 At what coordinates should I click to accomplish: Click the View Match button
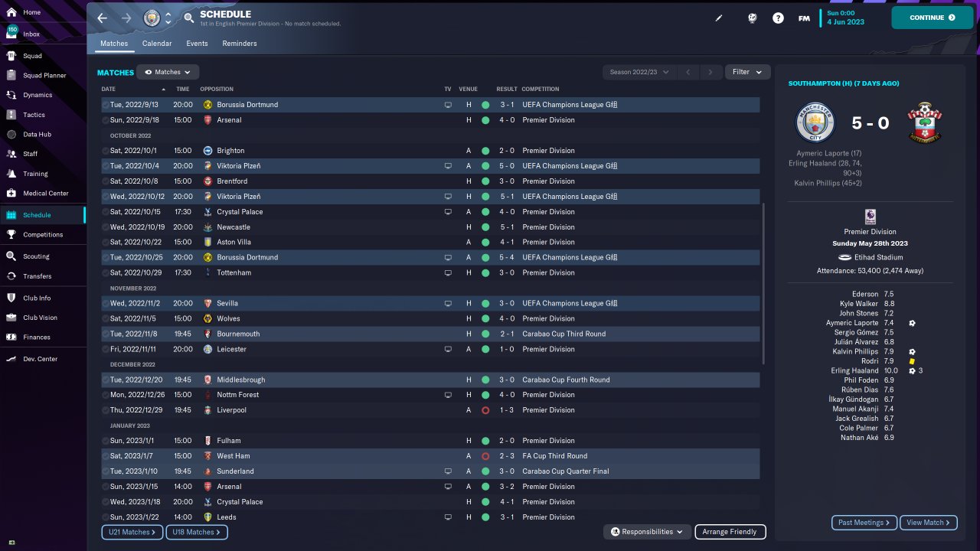tap(929, 523)
